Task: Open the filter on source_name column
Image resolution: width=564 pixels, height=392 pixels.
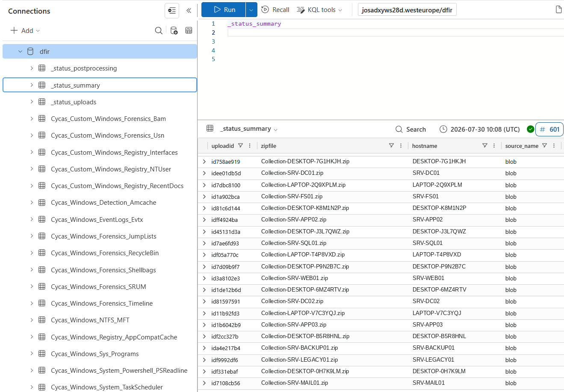Action: coord(544,145)
